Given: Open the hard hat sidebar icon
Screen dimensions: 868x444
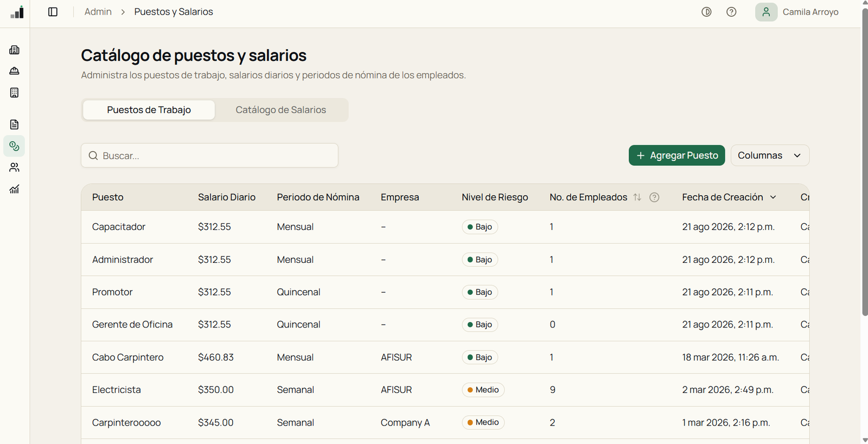Looking at the screenshot, I should click(15, 71).
